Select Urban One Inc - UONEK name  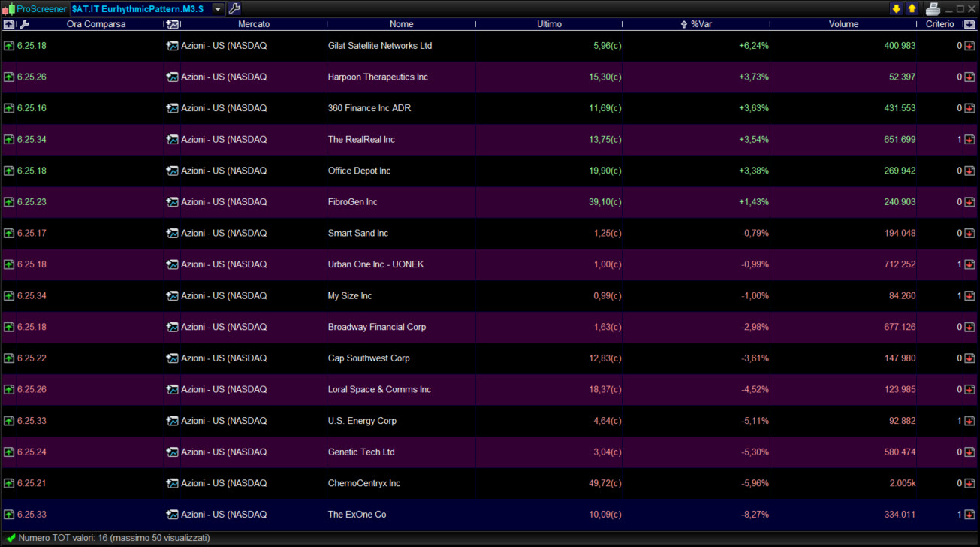click(x=376, y=264)
